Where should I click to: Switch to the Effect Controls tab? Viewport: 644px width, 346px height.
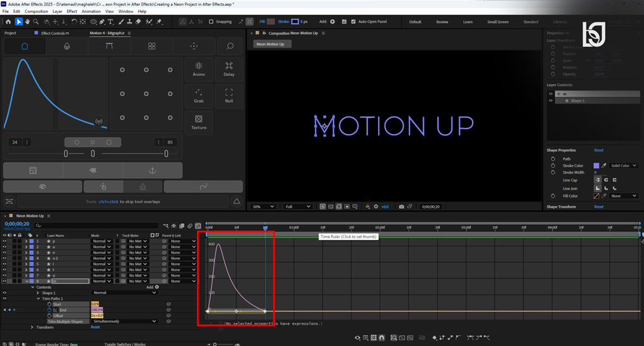(55, 33)
